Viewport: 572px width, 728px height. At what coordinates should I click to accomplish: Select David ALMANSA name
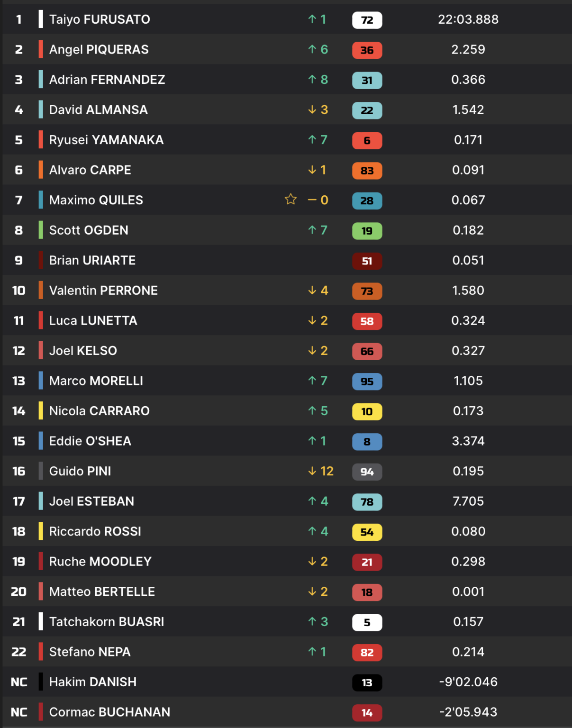click(98, 109)
